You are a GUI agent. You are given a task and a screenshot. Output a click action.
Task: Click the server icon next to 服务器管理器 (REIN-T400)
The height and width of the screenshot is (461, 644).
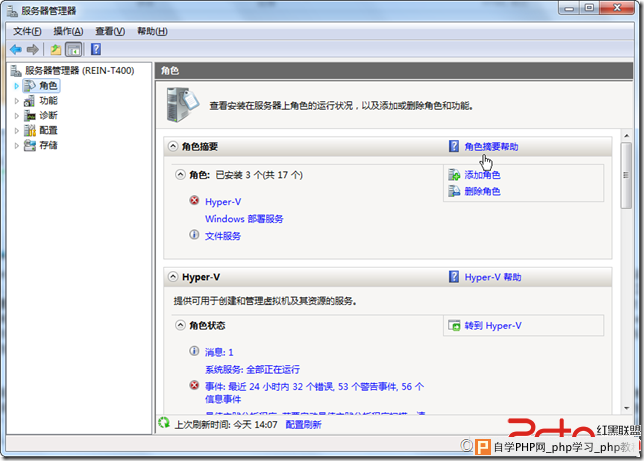click(16, 71)
